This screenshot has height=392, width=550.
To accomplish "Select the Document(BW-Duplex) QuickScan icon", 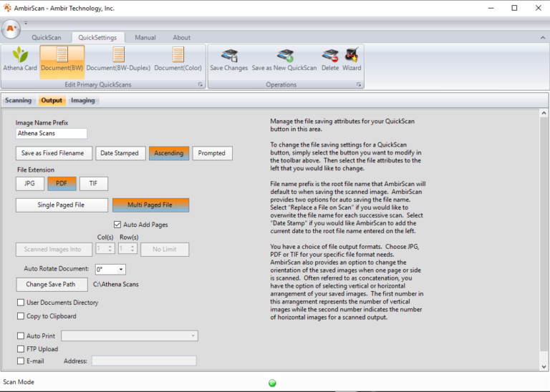I will (118, 59).
